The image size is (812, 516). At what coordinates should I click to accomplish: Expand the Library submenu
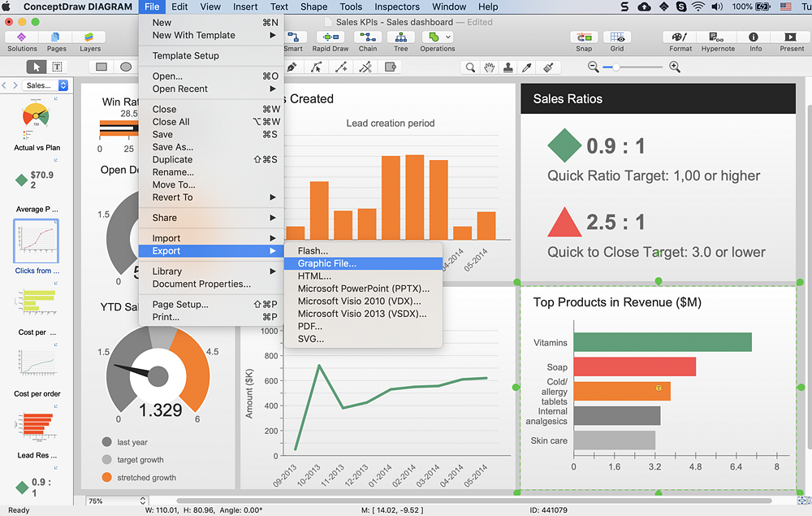211,271
